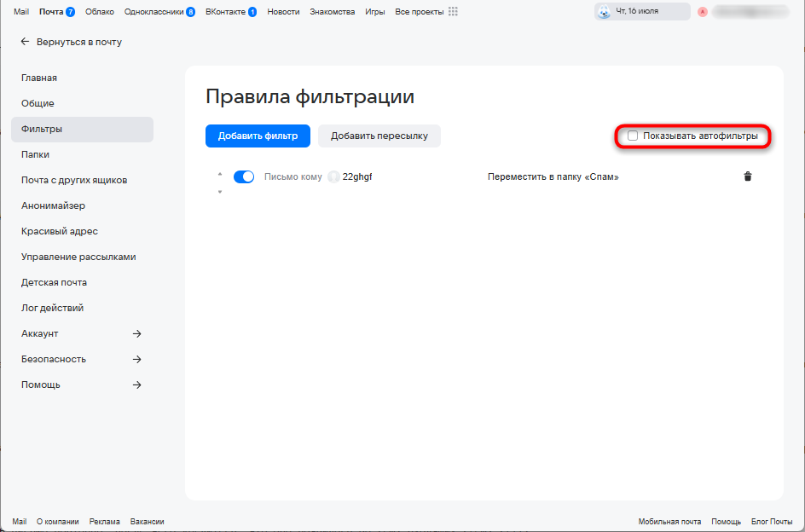Open Знакомства in the top navigation
The image size is (805, 532).
333,11
